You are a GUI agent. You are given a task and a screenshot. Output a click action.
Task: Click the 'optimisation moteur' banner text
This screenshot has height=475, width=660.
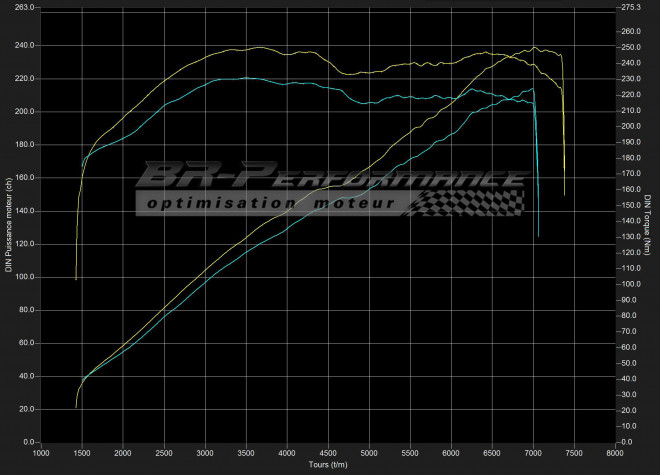point(270,204)
